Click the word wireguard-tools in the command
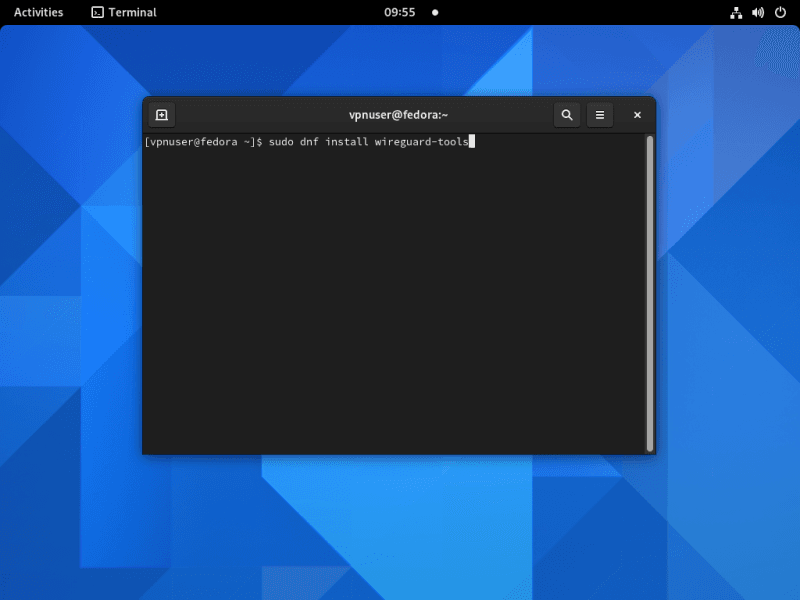 [x=421, y=142]
